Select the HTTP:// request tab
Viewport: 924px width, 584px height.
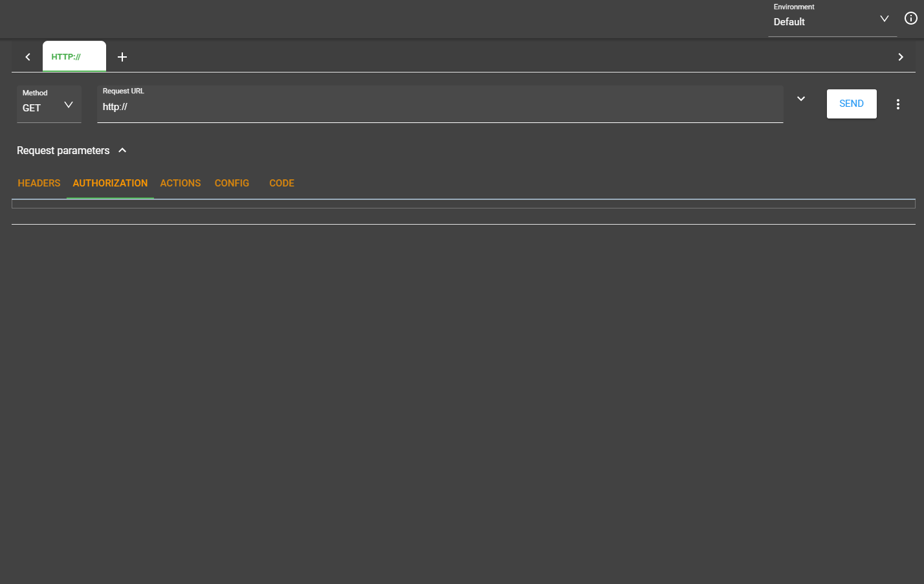[74, 56]
